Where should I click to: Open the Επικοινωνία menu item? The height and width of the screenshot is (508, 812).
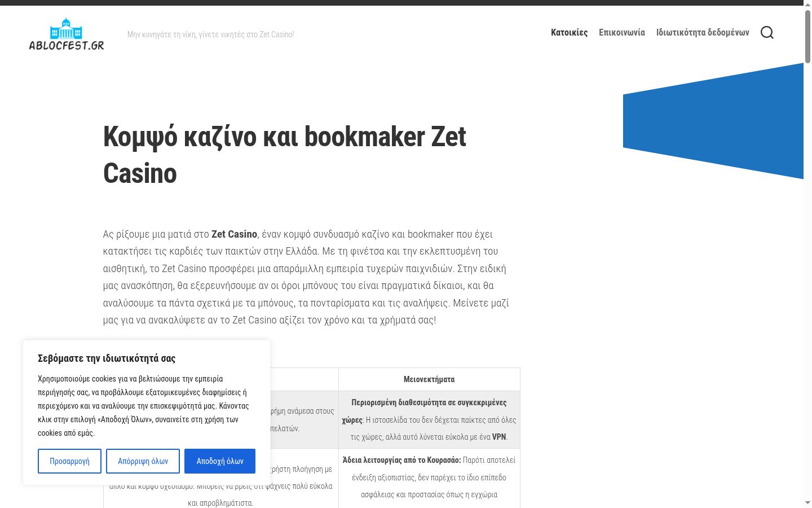click(x=622, y=32)
